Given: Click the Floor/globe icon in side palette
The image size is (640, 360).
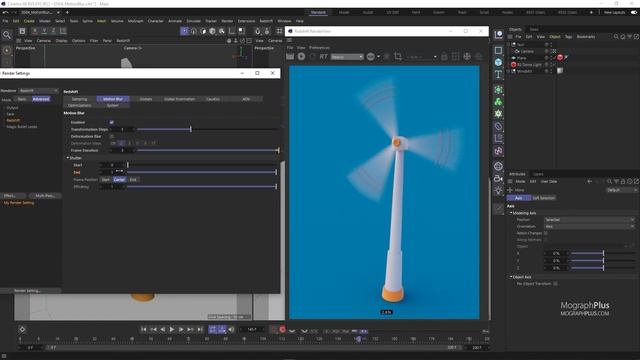Looking at the screenshot, I should click(498, 166).
